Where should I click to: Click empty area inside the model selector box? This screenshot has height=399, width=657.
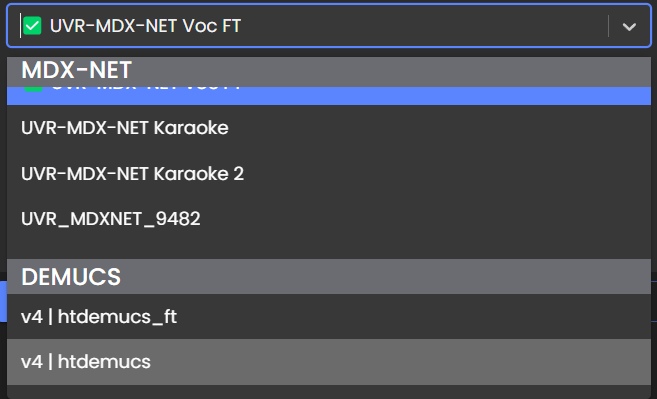tap(423, 26)
